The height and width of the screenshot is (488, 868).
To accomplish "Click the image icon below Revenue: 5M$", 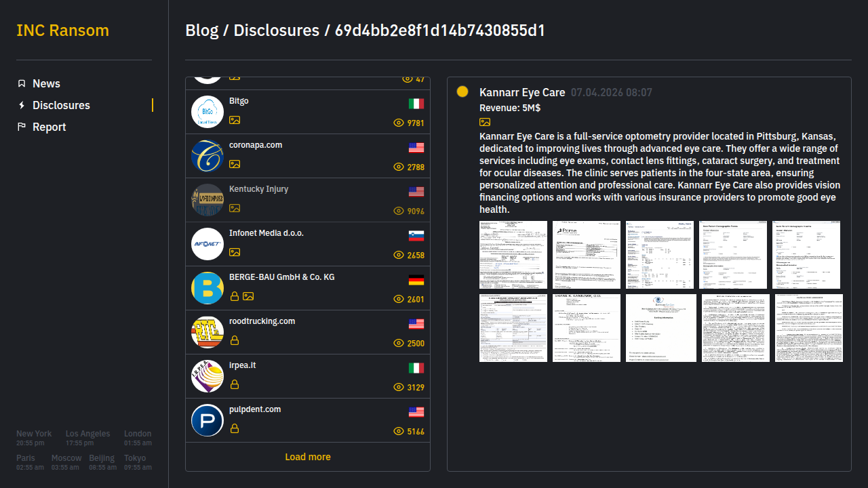I will 485,122.
